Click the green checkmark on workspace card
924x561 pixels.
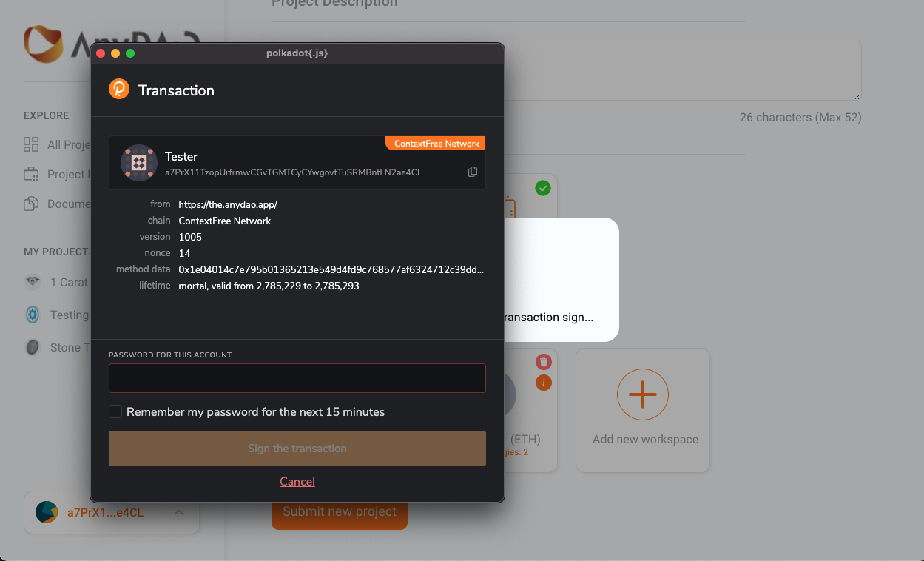point(543,189)
